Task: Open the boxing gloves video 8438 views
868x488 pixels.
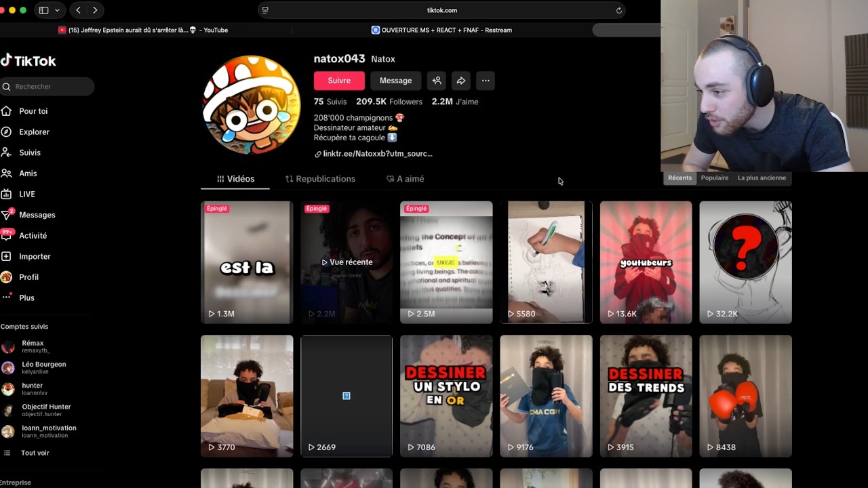Action: pyautogui.click(x=745, y=396)
